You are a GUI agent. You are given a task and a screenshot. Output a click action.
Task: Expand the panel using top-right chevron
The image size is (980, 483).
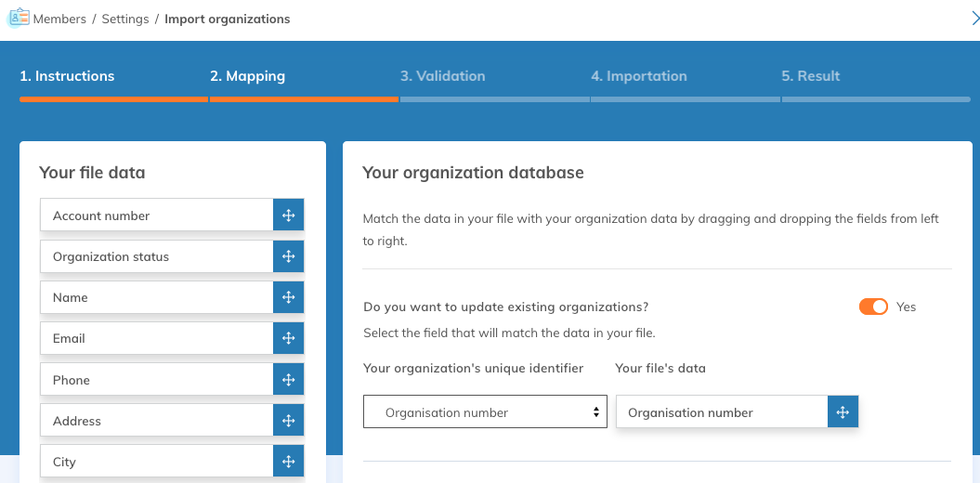click(x=974, y=18)
